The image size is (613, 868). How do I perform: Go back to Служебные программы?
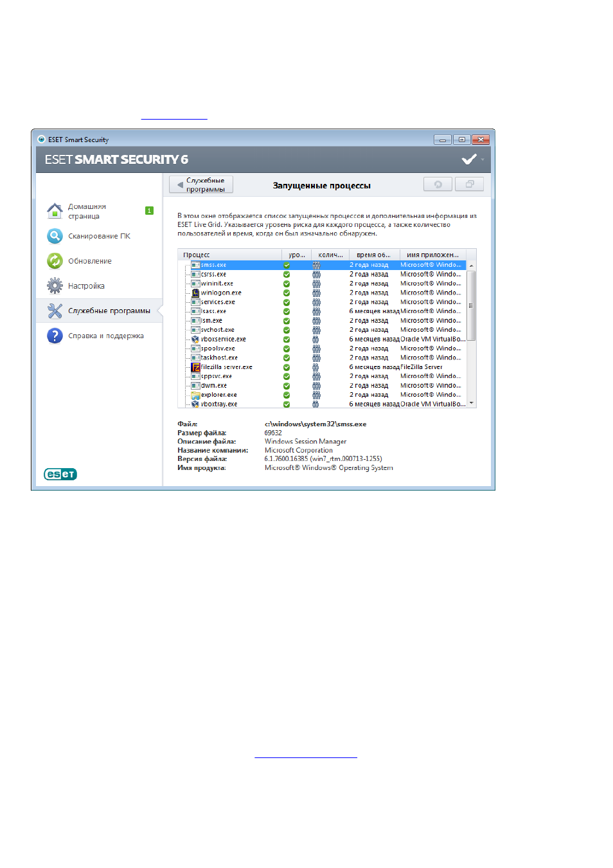coord(201,185)
